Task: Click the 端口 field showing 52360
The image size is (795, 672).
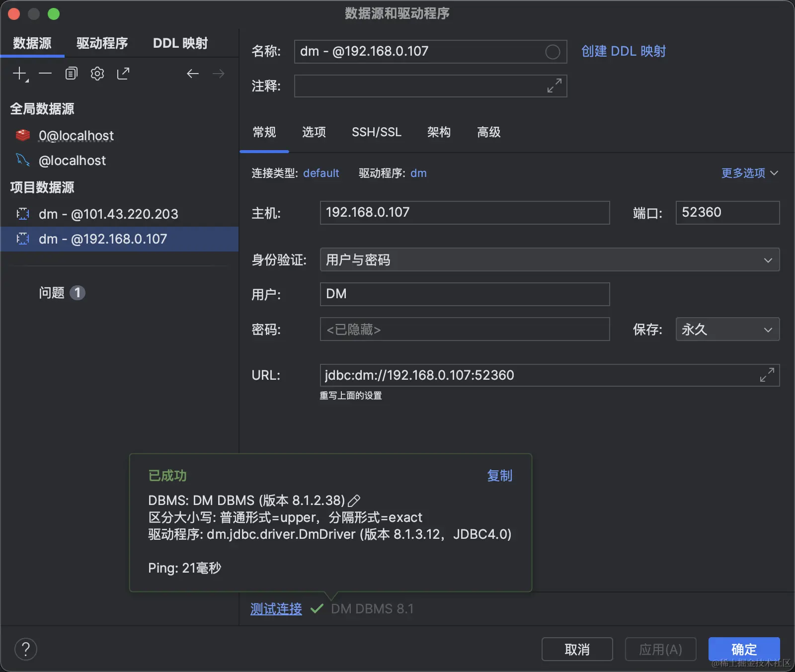Action: [x=727, y=213]
